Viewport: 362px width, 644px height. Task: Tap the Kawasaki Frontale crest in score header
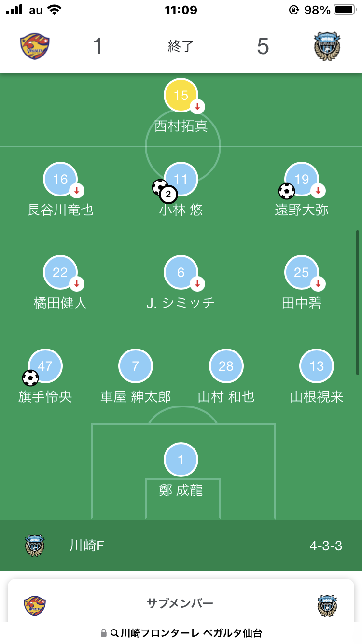tap(327, 46)
